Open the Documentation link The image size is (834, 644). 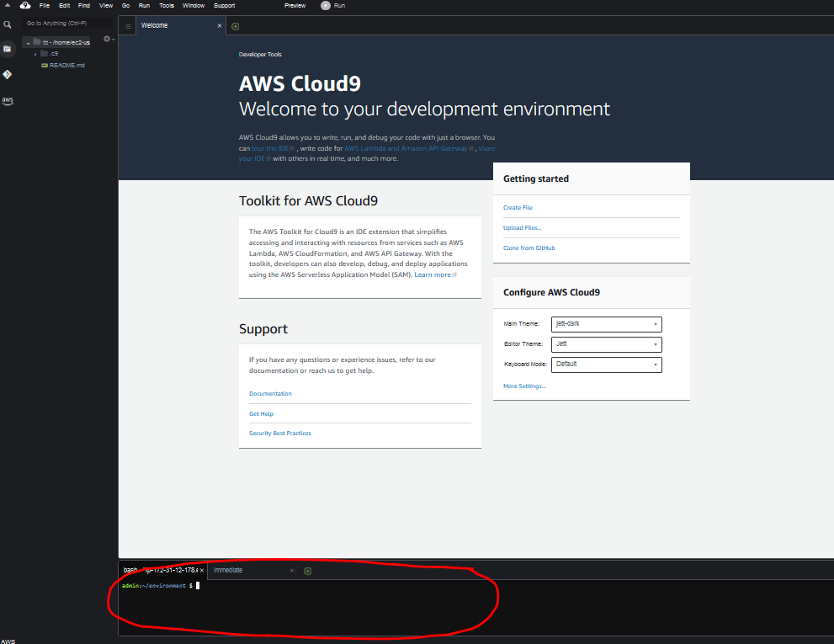[x=270, y=394]
